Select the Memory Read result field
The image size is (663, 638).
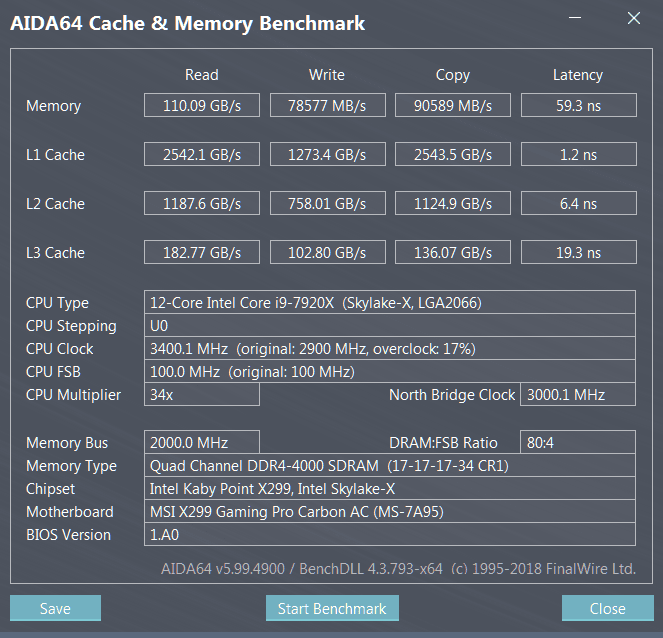click(202, 106)
